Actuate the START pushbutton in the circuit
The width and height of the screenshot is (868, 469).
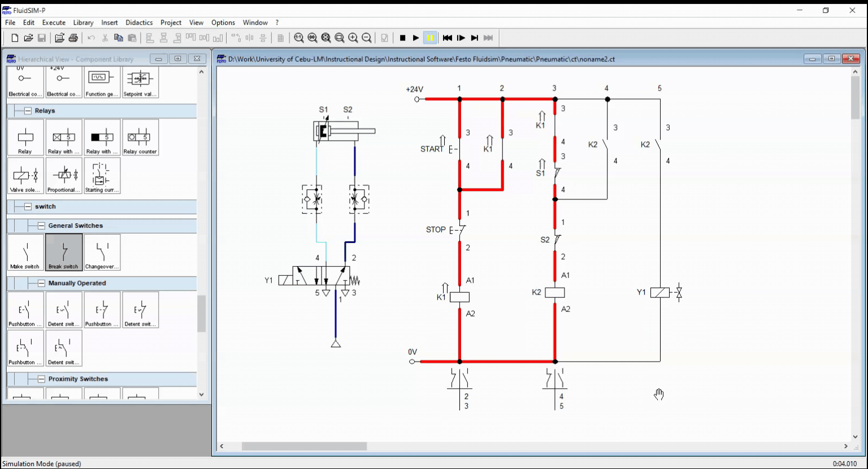[455, 149]
